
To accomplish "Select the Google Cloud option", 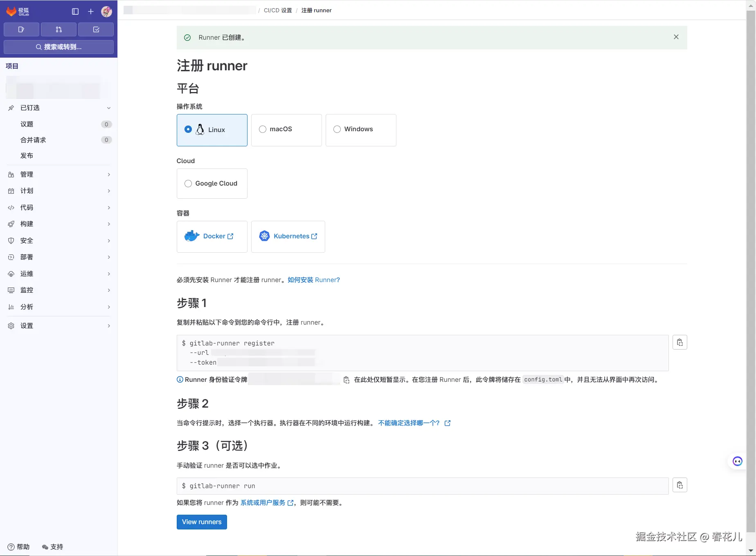I will click(x=212, y=184).
